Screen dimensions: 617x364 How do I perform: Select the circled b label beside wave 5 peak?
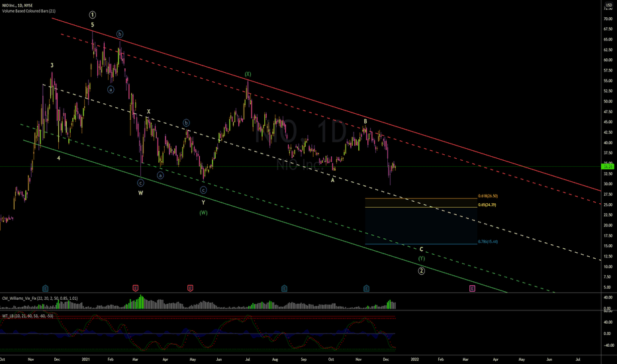click(x=120, y=34)
